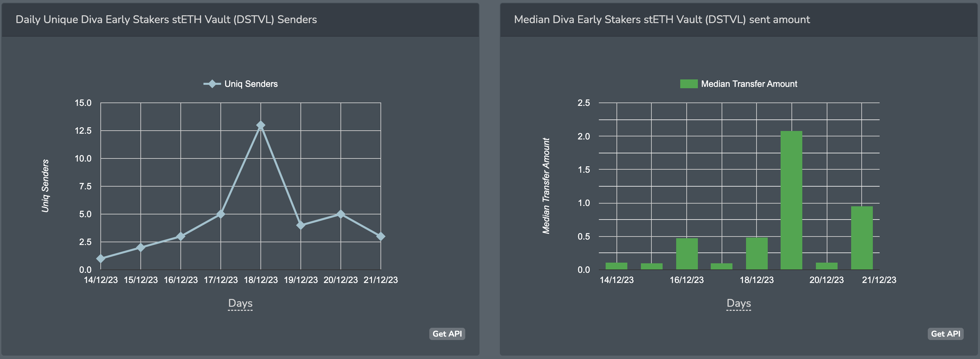Click the 21/12/23 x-axis label on median chart
Image resolution: width=980 pixels, height=359 pixels.
click(x=879, y=280)
